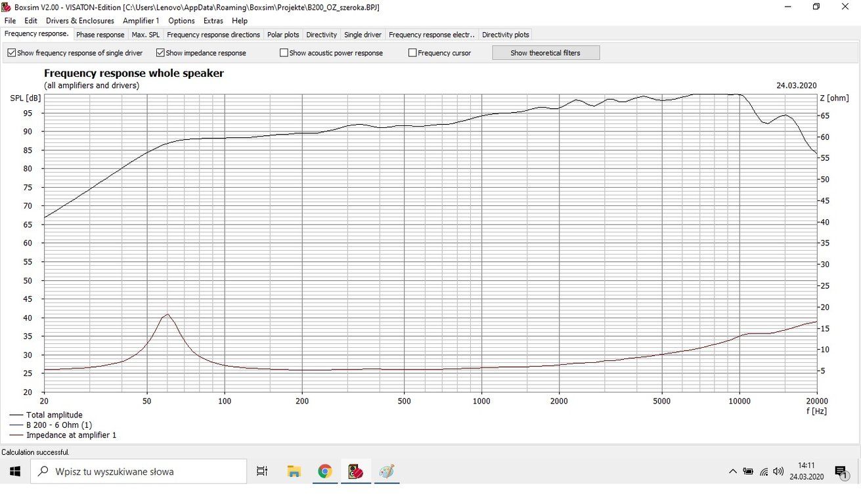Screen dimensions: 861x504
Task: Open File Explorer from taskbar
Action: [294, 471]
